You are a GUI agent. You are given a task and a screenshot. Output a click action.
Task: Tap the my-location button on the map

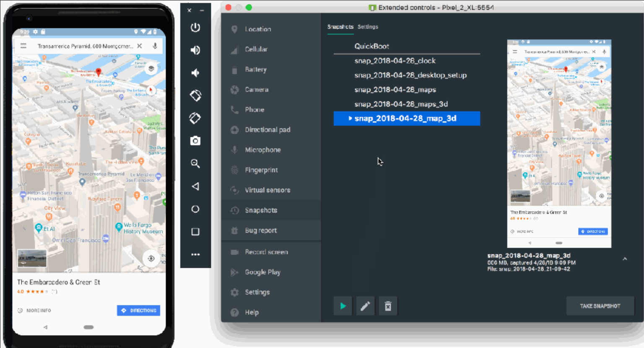151,258
